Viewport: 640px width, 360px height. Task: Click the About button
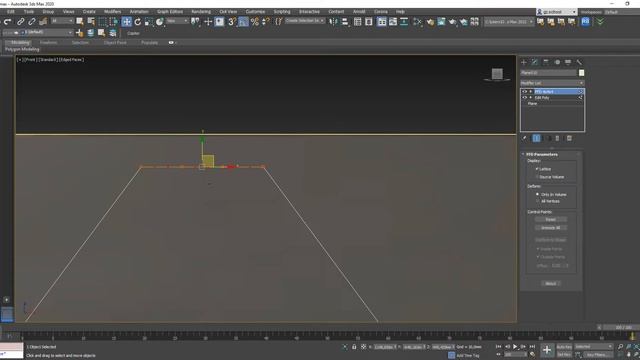point(551,283)
